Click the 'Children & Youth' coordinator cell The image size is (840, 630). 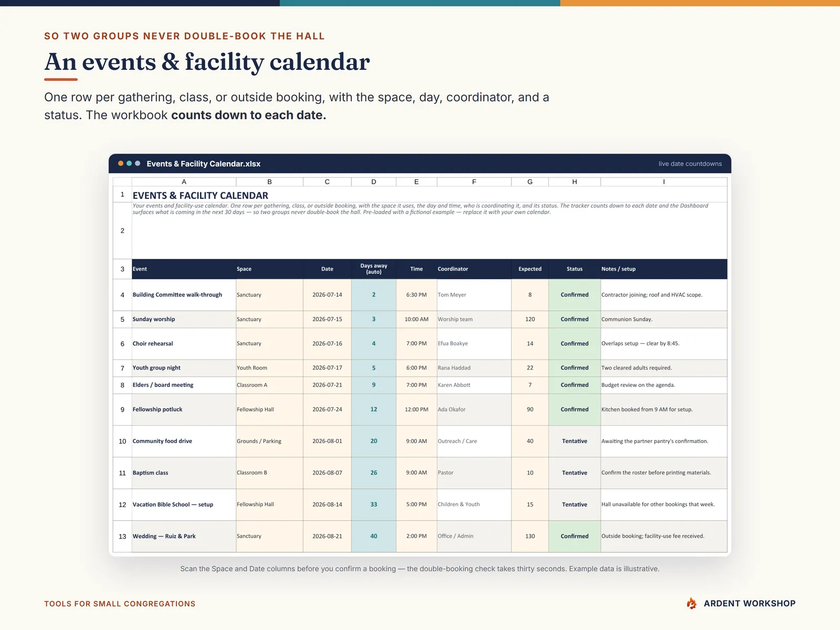pos(474,505)
